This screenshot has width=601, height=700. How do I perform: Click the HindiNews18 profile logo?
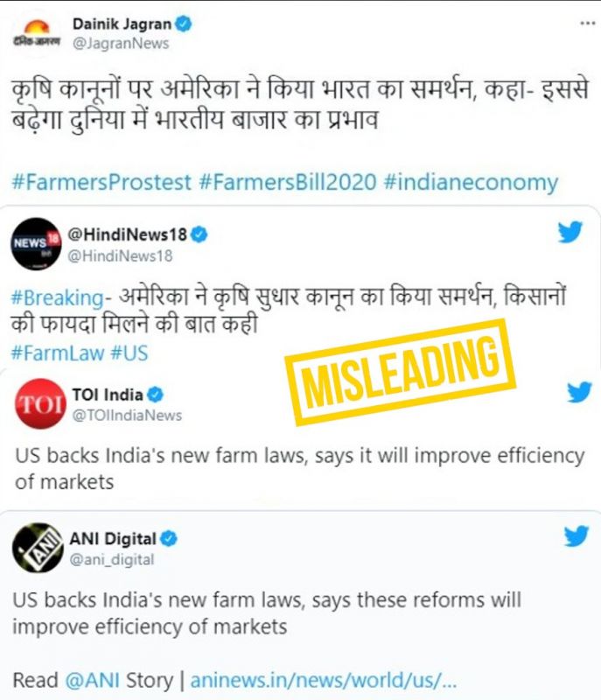[36, 244]
